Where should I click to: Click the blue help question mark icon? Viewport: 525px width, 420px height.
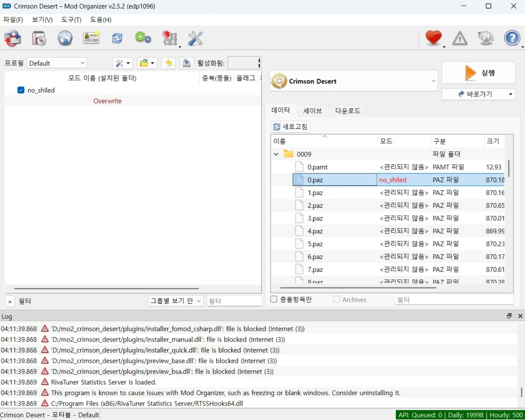[x=512, y=38]
